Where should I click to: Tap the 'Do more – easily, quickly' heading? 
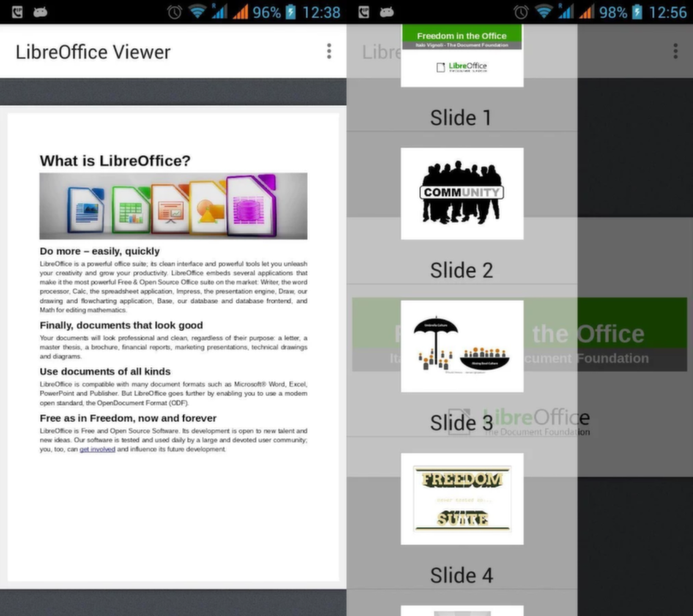click(x=100, y=251)
